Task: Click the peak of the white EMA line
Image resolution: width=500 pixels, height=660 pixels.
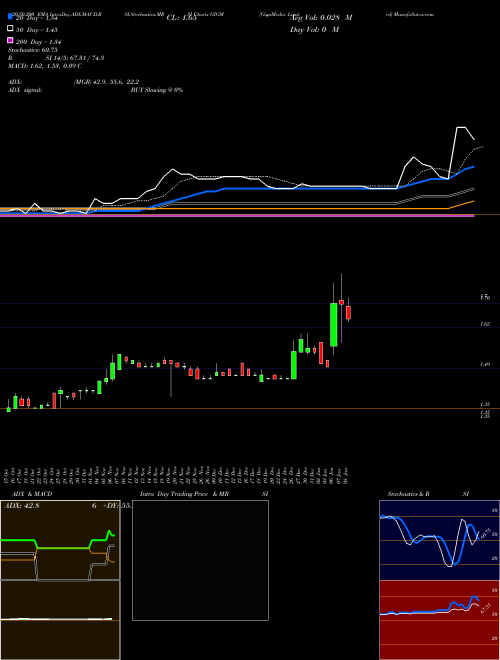Action: click(x=461, y=127)
